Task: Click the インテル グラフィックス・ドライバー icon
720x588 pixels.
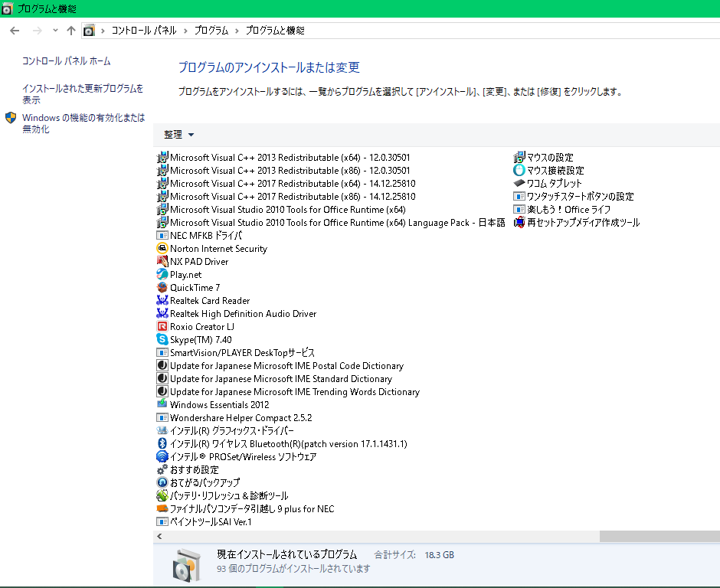Action: point(162,430)
